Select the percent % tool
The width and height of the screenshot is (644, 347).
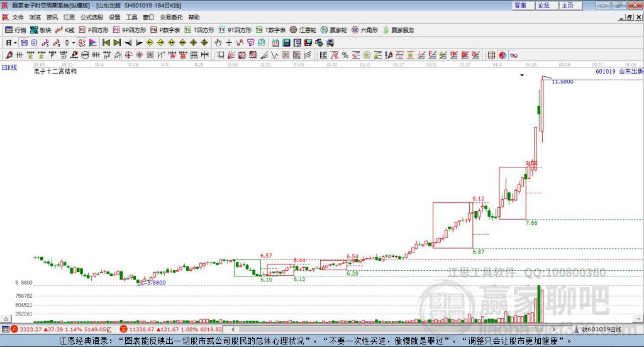(345, 55)
